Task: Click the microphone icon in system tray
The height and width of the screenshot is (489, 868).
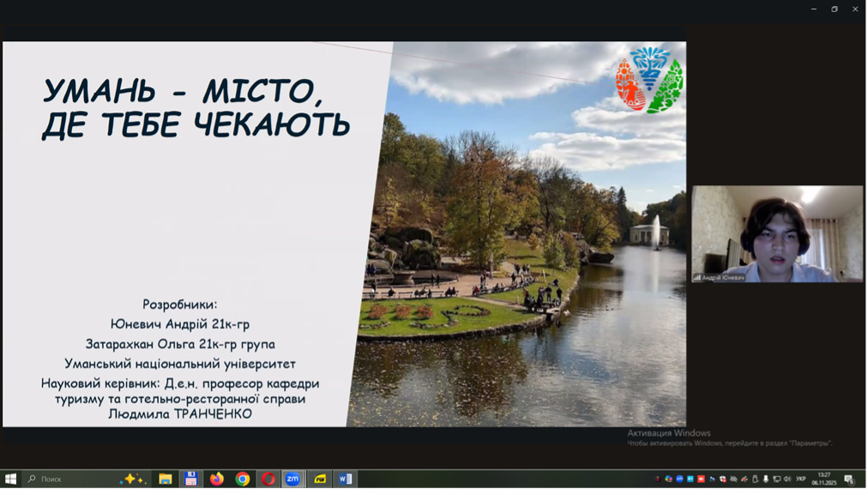Action: coord(766,479)
